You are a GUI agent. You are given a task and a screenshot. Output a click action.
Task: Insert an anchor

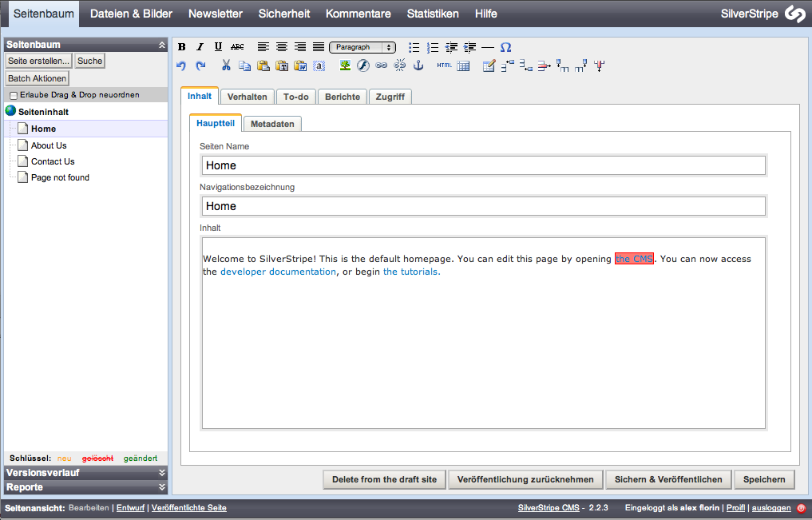[x=418, y=65]
